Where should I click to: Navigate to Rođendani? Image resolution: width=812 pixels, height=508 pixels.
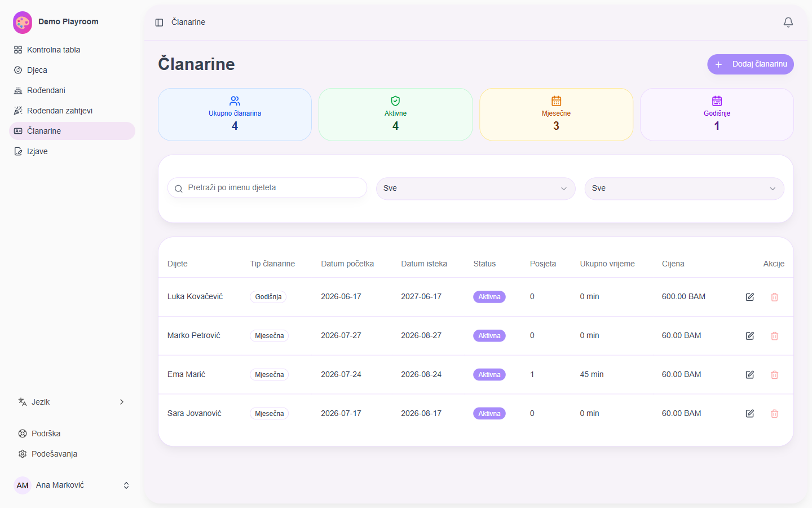[x=72, y=90]
